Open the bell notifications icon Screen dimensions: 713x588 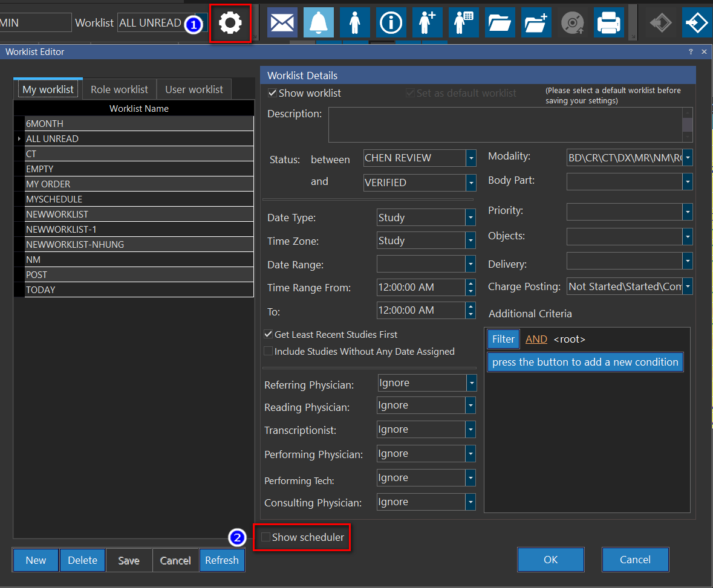click(x=318, y=23)
